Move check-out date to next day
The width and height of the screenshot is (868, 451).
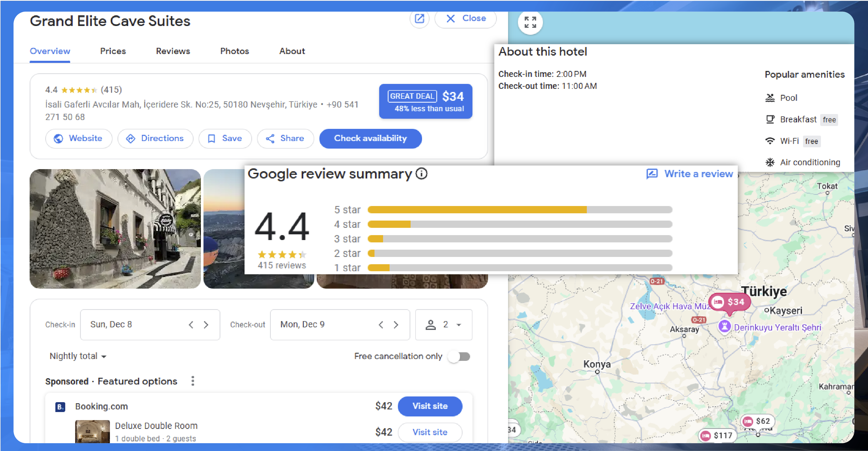click(x=396, y=325)
